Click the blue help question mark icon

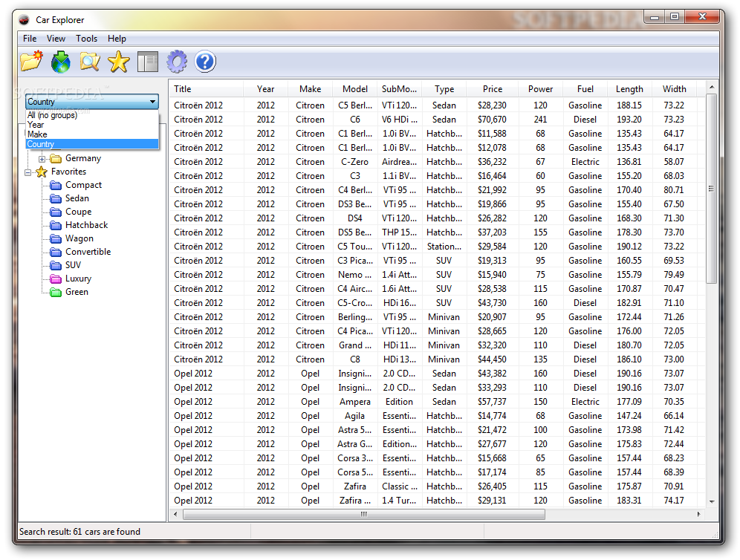pyautogui.click(x=205, y=62)
